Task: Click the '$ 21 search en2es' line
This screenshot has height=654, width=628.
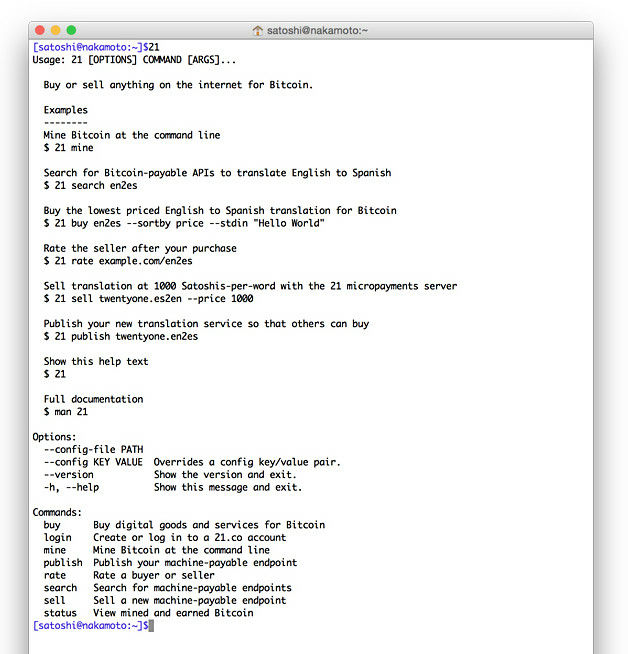Action: [90, 185]
